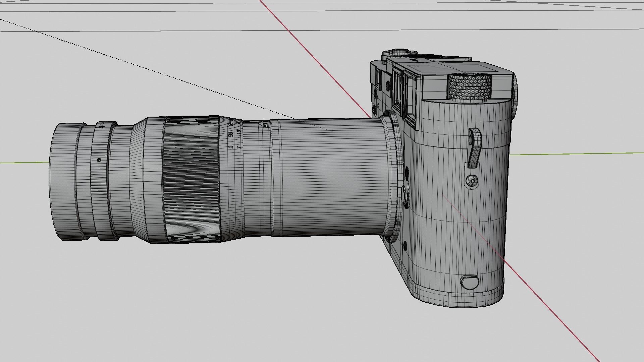Select the round screw below strap lug
The height and width of the screenshot is (362, 644).
[x=472, y=181]
